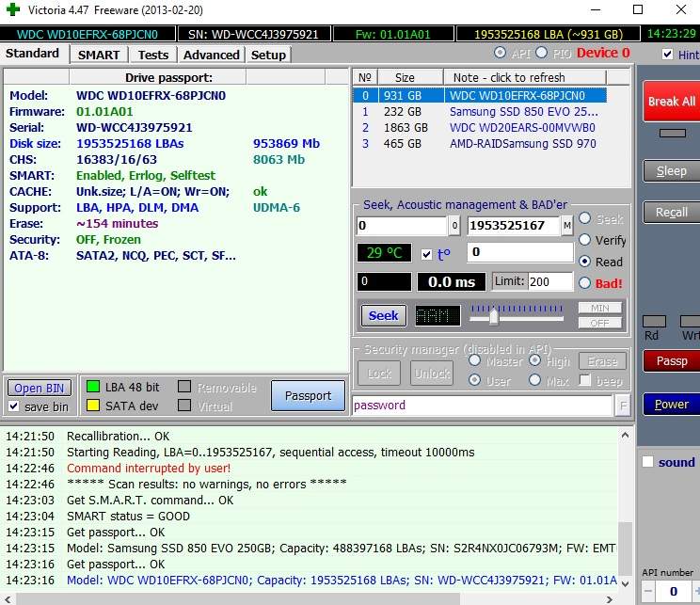
Task: Select drive 0 WDC WD10EFRX-68PJCN0 row
Action: click(480, 96)
